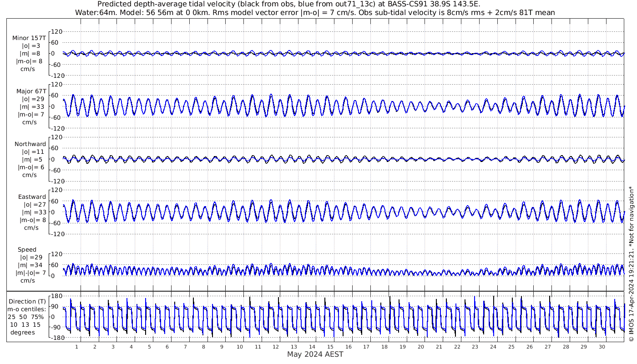Click day '10' on the date axis

click(239, 347)
